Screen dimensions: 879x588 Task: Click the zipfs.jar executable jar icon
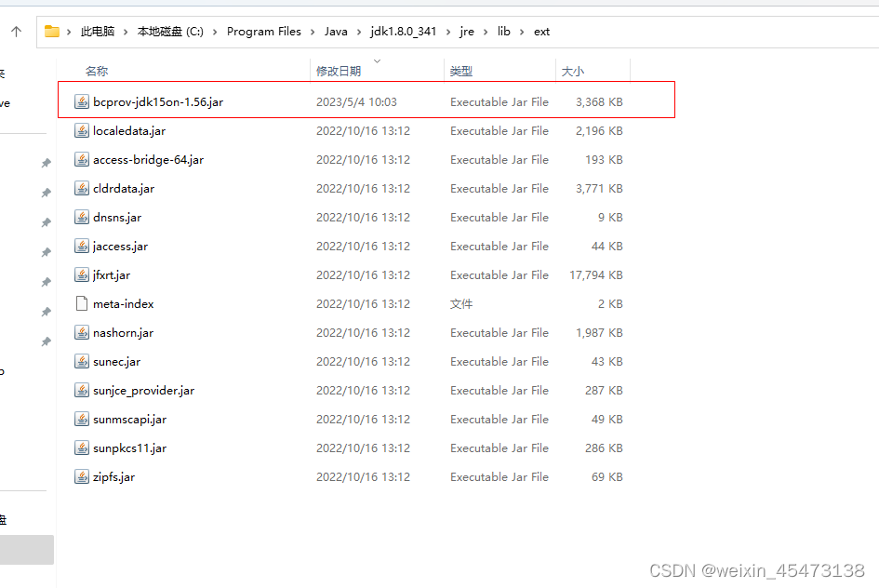tap(82, 476)
